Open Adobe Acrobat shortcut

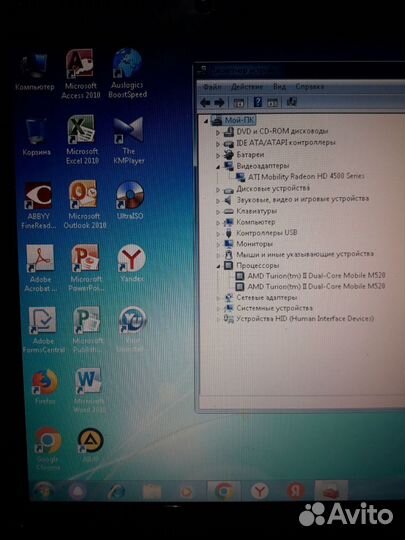click(40, 268)
